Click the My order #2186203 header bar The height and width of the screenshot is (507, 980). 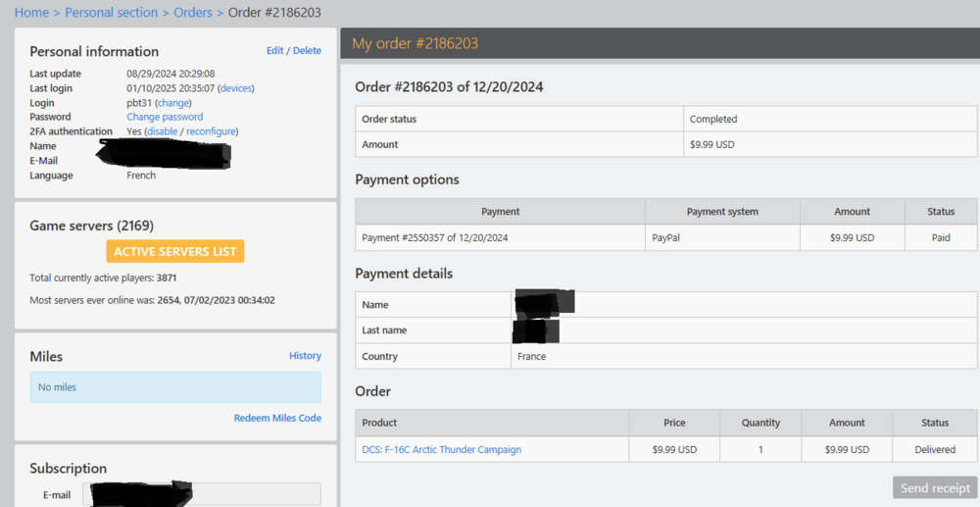pos(659,43)
